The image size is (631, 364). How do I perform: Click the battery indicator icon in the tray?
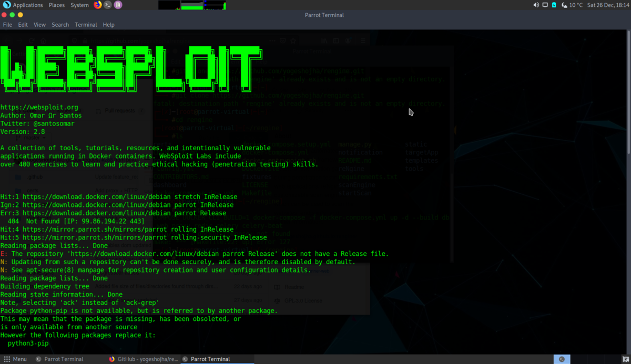(554, 5)
